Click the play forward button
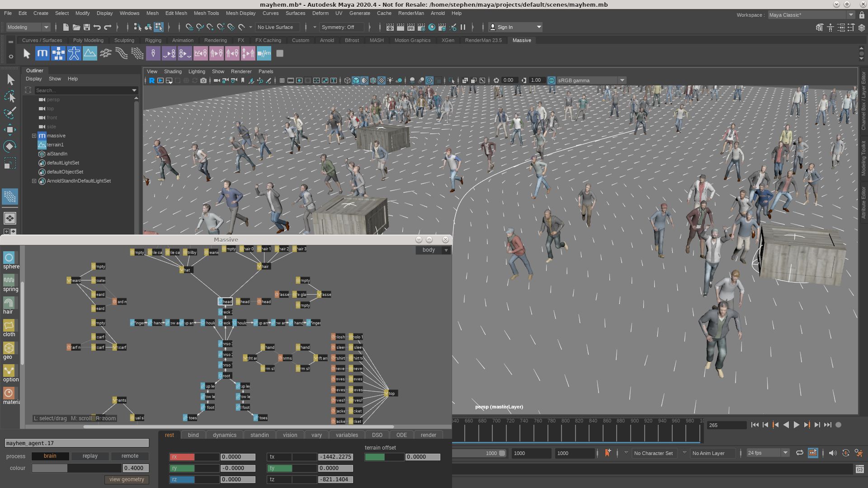The width and height of the screenshot is (868, 488). [x=797, y=425]
